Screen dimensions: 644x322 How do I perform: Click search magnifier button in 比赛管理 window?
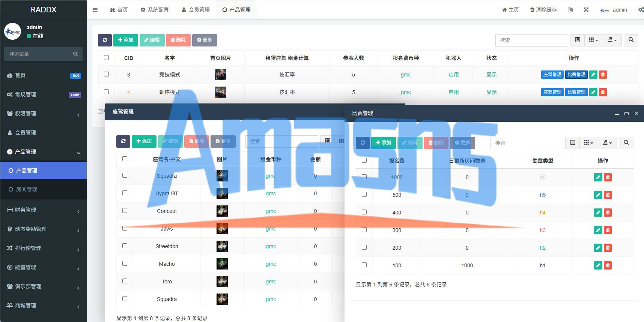(626, 143)
